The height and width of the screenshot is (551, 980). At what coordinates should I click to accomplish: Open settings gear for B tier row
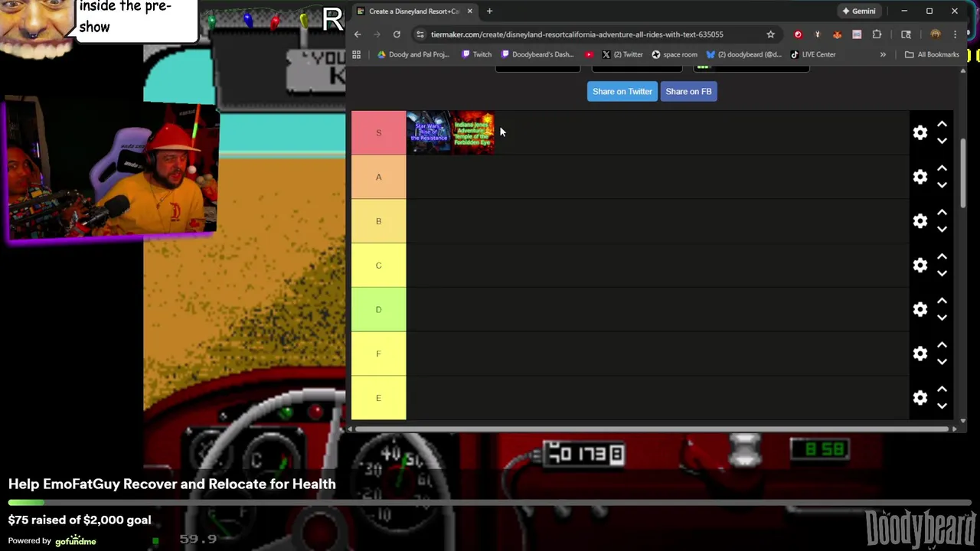pyautogui.click(x=920, y=221)
